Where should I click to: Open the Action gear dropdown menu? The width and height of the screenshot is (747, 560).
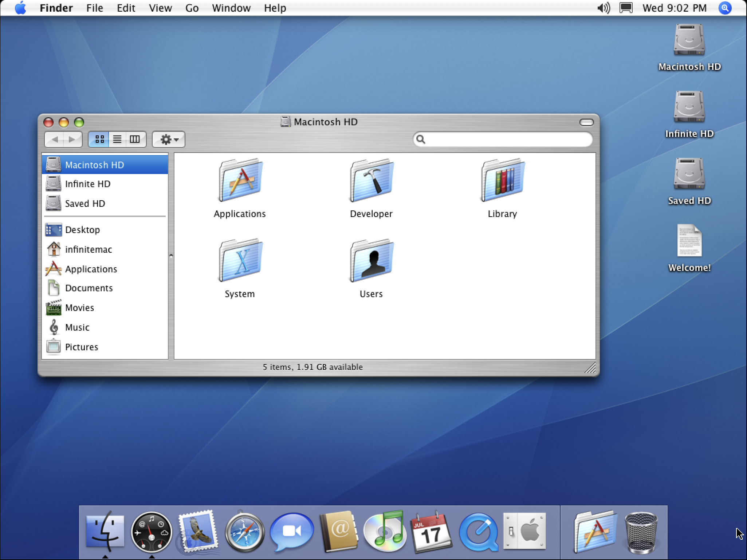169,139
